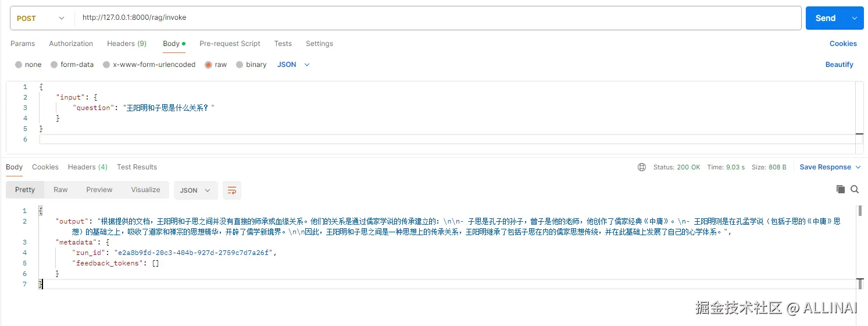This screenshot has height=326, width=868.
Task: Open the Visualize response view
Action: (x=145, y=190)
